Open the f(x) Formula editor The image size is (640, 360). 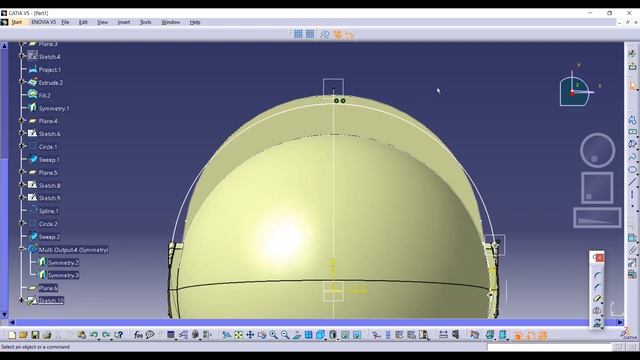[x=138, y=335]
